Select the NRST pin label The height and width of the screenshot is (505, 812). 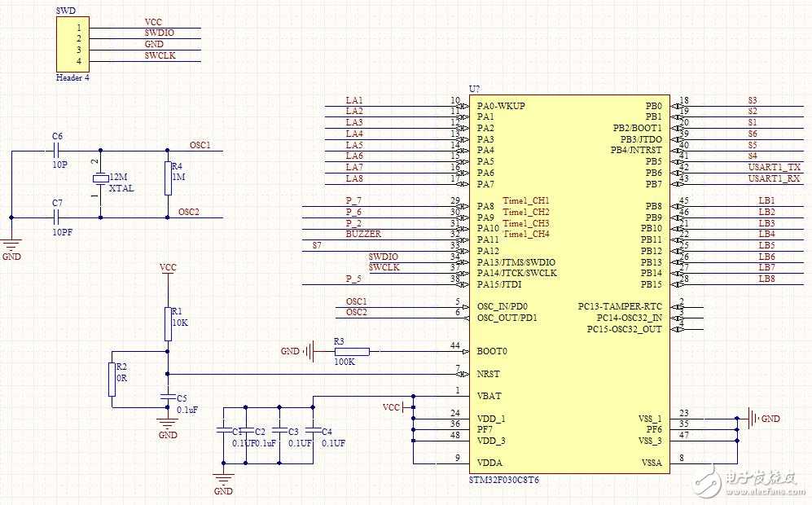click(488, 374)
